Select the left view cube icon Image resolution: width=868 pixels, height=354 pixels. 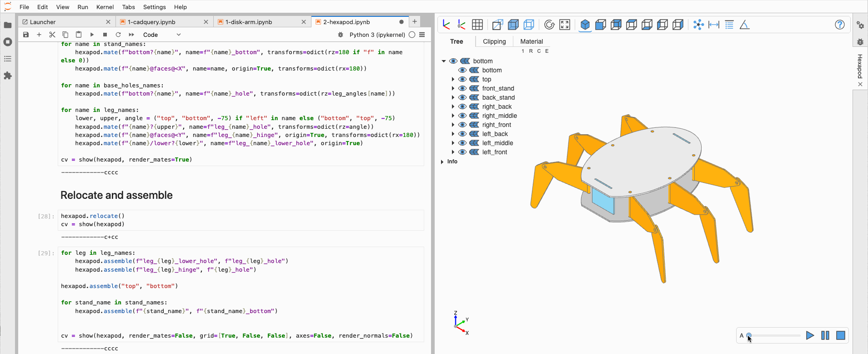(x=662, y=25)
